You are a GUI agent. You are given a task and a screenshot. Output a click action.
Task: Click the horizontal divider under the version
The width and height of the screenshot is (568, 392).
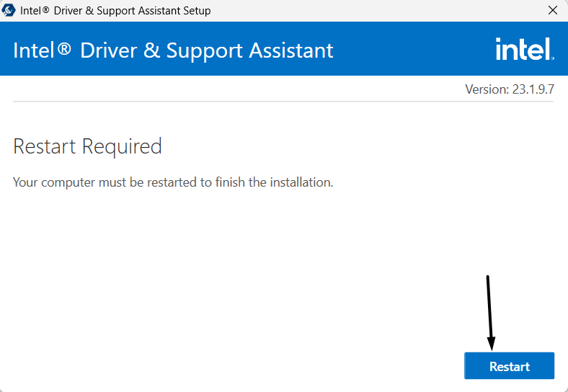[x=283, y=102]
